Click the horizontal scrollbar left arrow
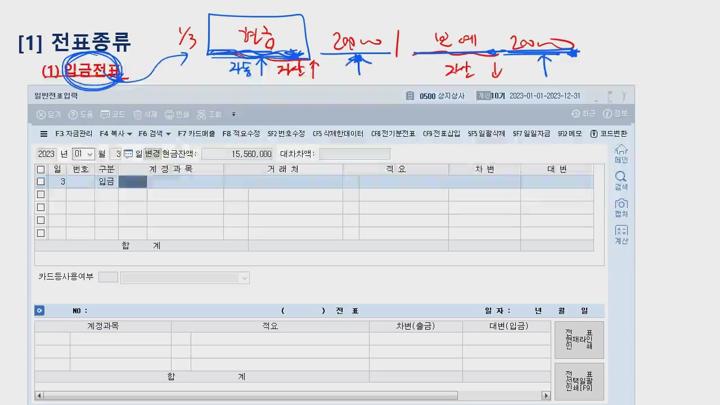The width and height of the screenshot is (720, 405). pyautogui.click(x=39, y=395)
